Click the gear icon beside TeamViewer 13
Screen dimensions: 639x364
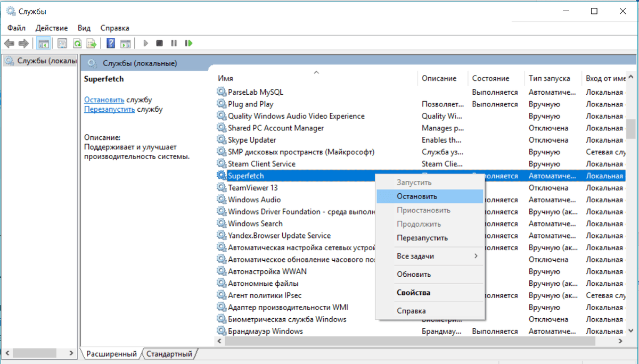(x=222, y=188)
